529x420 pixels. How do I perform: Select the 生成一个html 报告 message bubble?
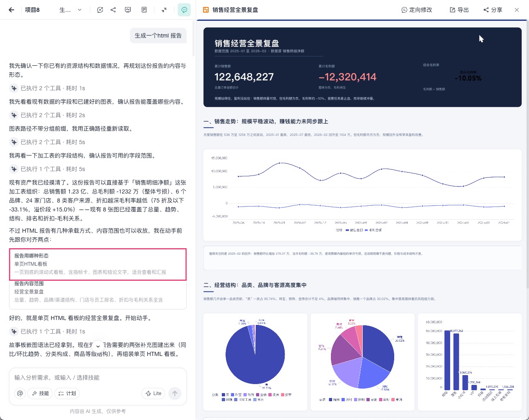158,36
